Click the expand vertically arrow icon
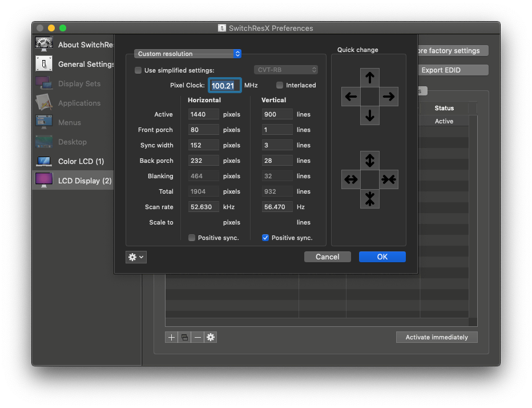532x408 pixels. tap(370, 161)
